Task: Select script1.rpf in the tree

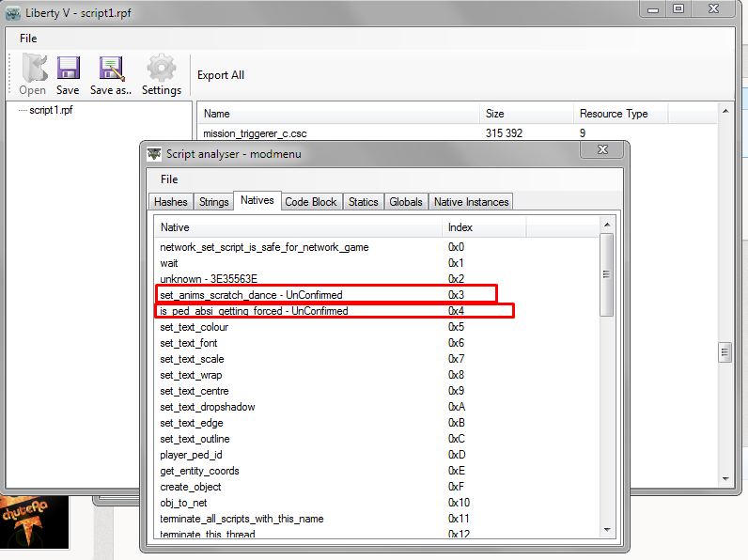Action: tap(51, 110)
